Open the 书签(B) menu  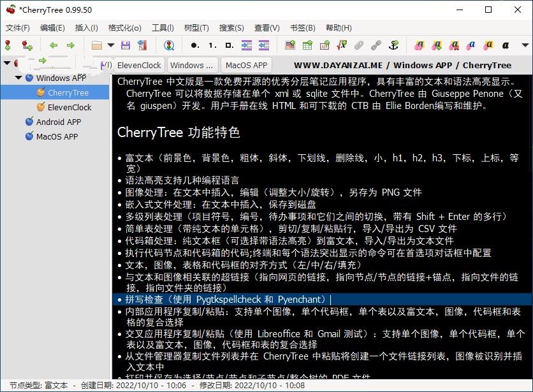pyautogui.click(x=303, y=28)
